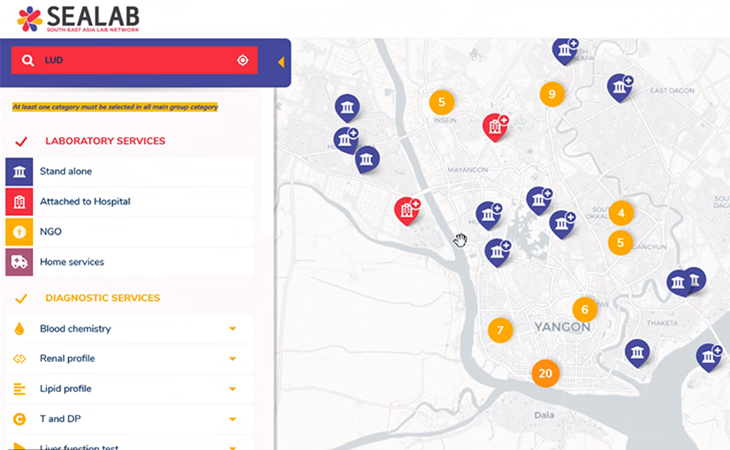Select the Stand alone label

66,171
